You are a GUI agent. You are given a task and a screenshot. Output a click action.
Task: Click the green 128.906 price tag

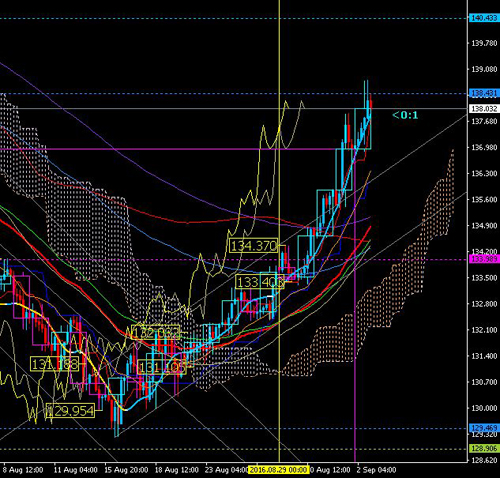pyautogui.click(x=484, y=448)
